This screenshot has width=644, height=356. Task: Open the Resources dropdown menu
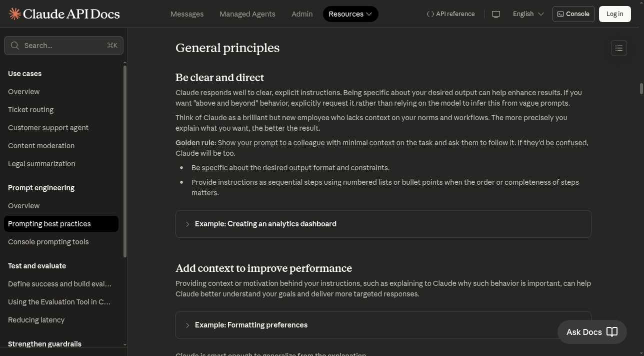pyautogui.click(x=350, y=14)
